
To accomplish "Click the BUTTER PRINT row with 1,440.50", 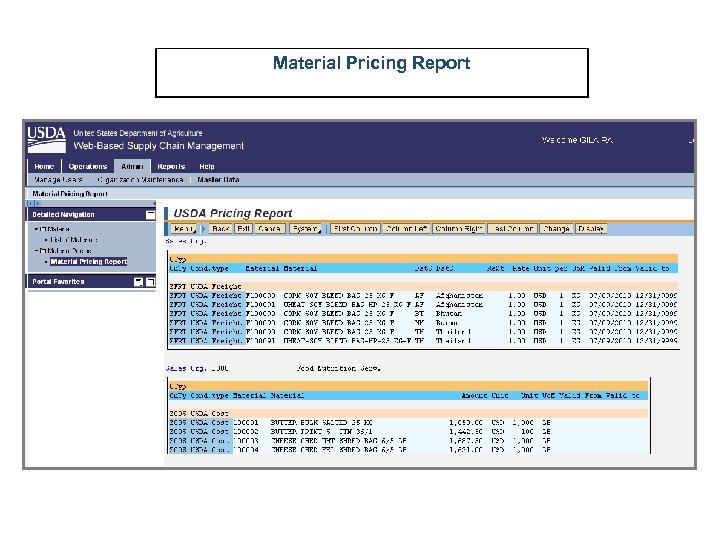I will coord(409,432).
